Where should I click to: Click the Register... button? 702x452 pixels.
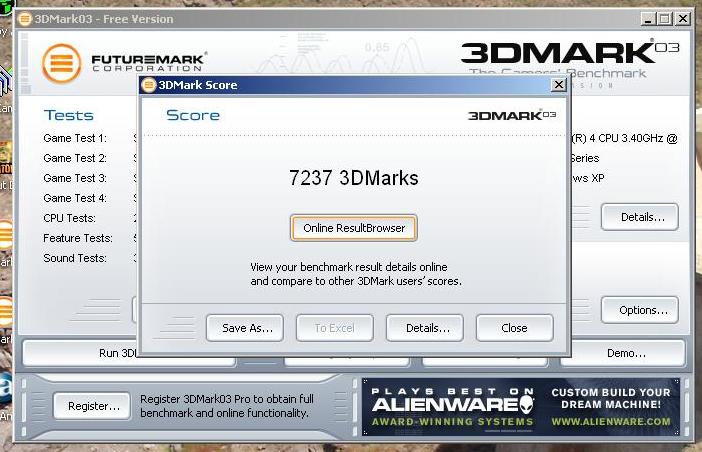pyautogui.click(x=92, y=406)
